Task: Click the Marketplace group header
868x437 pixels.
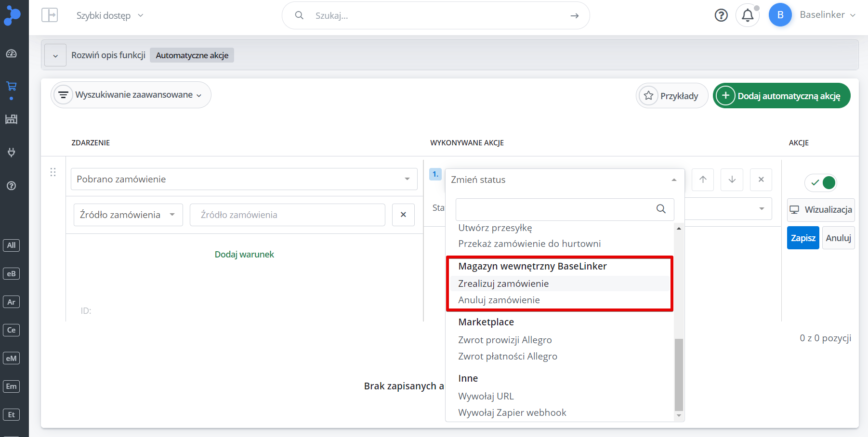Action: point(486,322)
